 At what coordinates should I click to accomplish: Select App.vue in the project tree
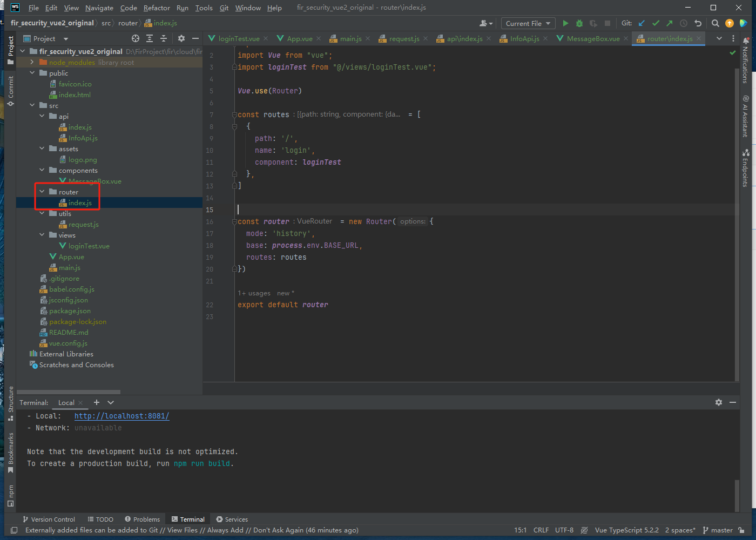tap(71, 256)
